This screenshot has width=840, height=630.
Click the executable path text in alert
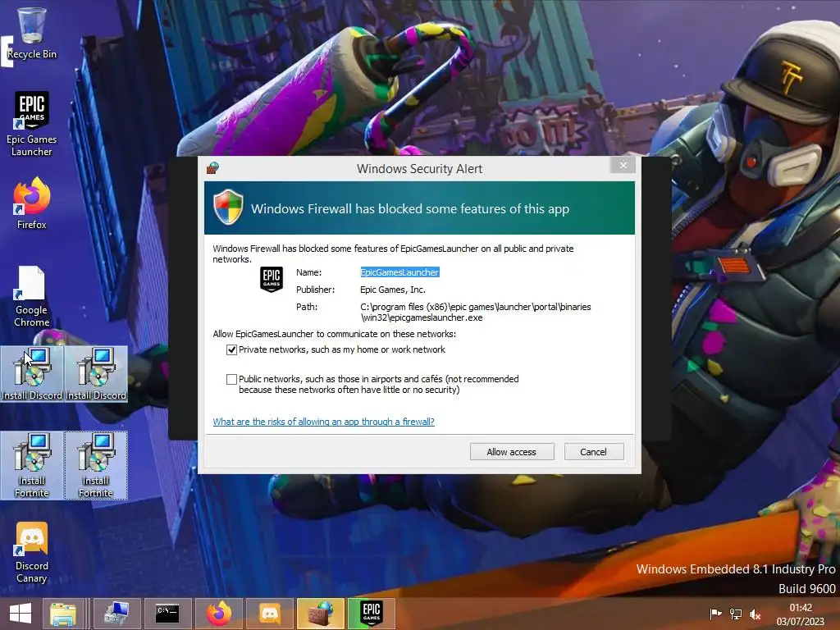476,313
